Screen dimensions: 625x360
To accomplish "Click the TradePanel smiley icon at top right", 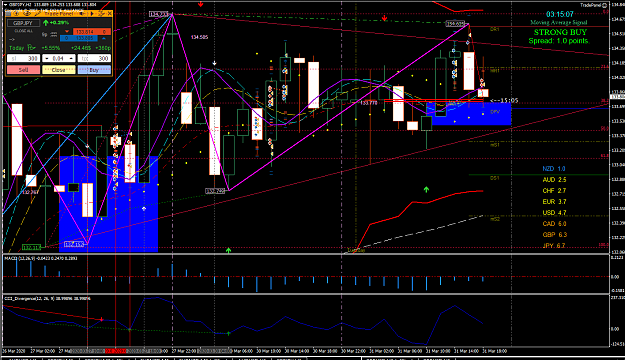I will (604, 5).
